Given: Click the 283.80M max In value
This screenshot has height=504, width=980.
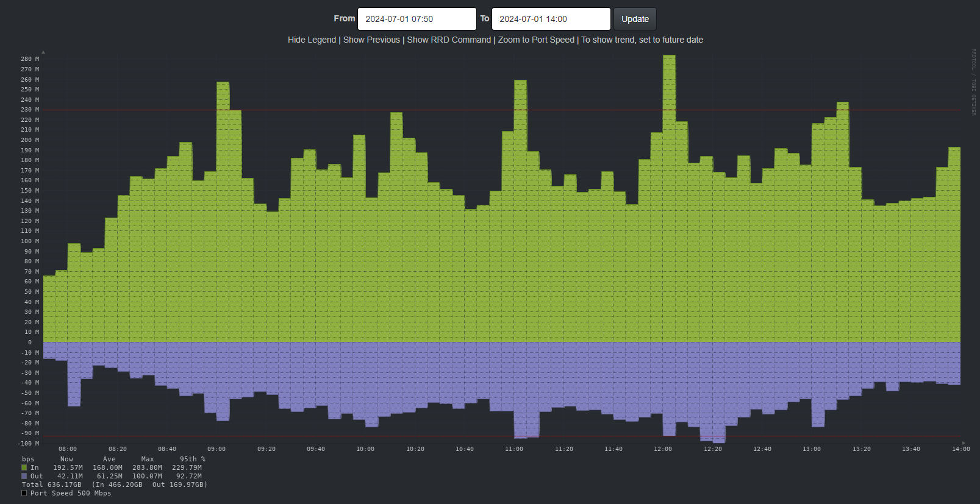Looking at the screenshot, I should [x=147, y=467].
